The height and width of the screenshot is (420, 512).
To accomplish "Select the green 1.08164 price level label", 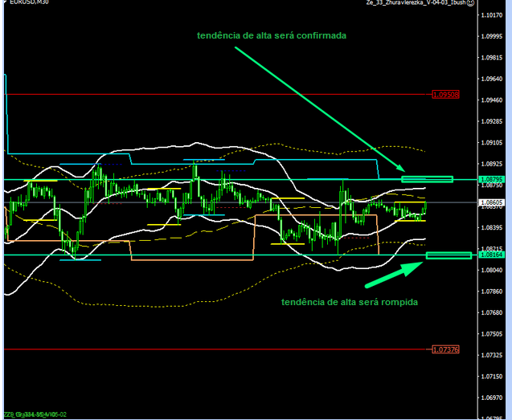I will coord(491,255).
